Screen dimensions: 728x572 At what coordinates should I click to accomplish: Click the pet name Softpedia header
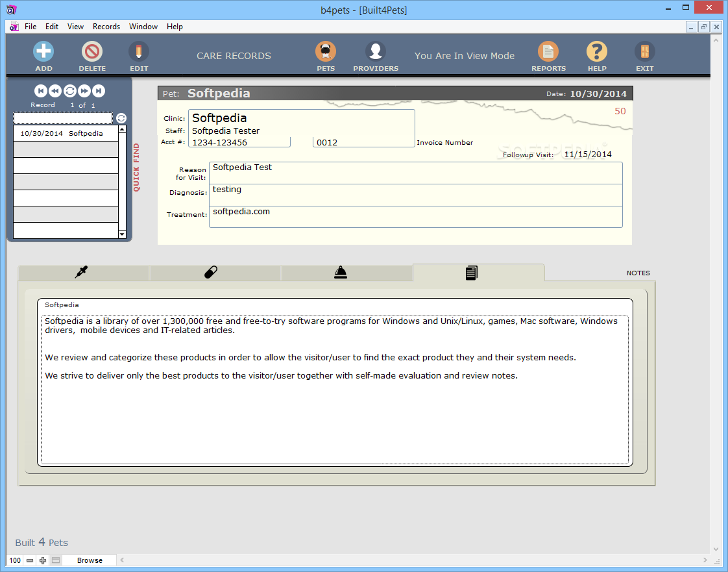point(219,93)
